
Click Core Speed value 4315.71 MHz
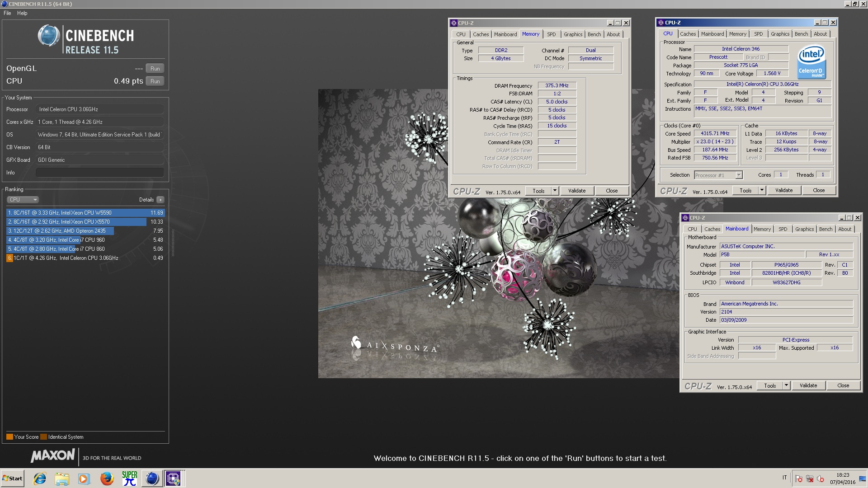[x=715, y=133]
